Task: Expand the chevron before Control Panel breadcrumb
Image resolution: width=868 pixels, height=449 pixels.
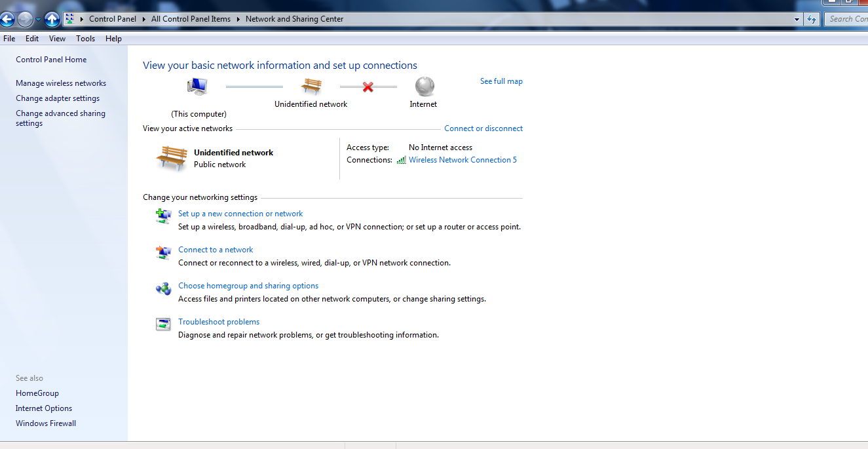Action: click(x=81, y=19)
